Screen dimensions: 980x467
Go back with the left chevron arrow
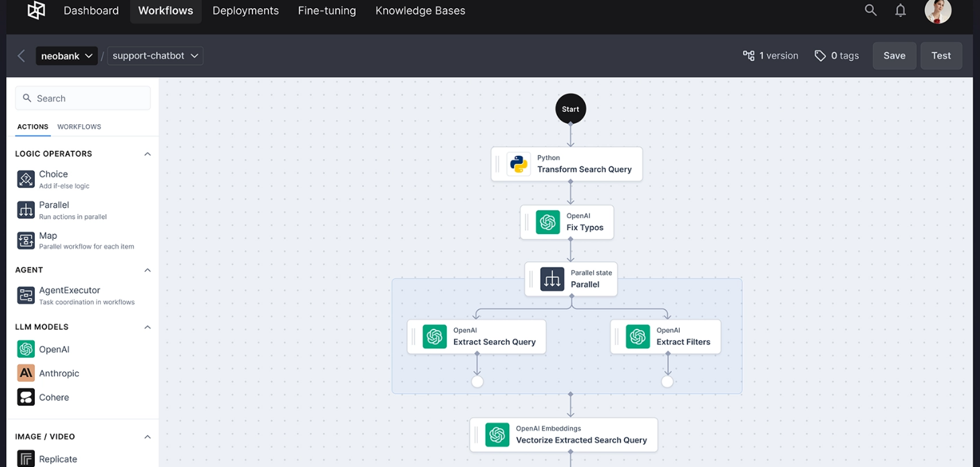pos(21,56)
